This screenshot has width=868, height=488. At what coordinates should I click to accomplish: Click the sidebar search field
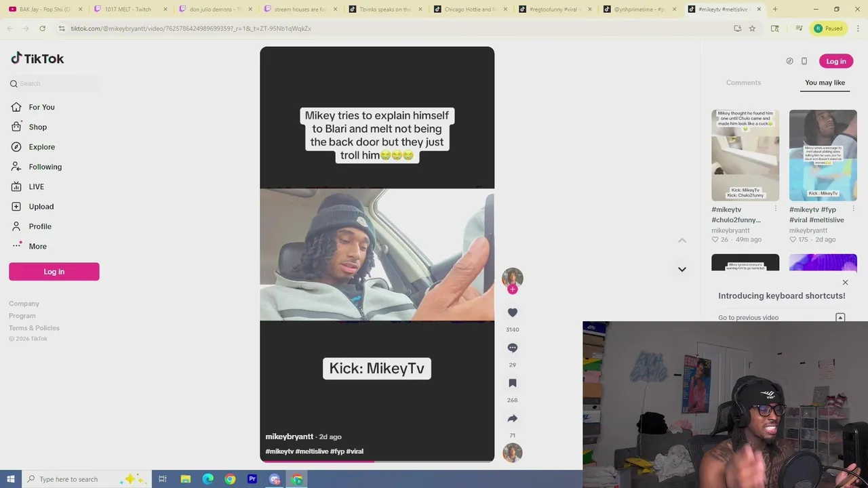coord(54,83)
